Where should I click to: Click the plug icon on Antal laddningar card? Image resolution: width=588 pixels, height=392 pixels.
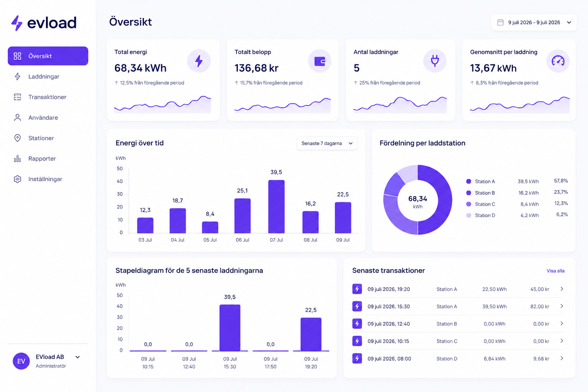435,61
